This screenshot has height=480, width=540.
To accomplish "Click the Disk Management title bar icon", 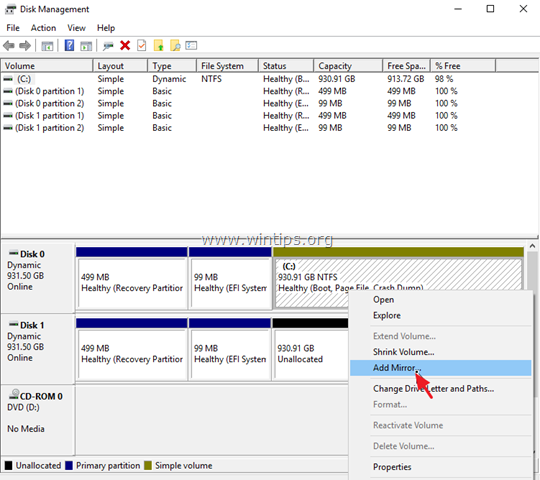I will (10, 9).
